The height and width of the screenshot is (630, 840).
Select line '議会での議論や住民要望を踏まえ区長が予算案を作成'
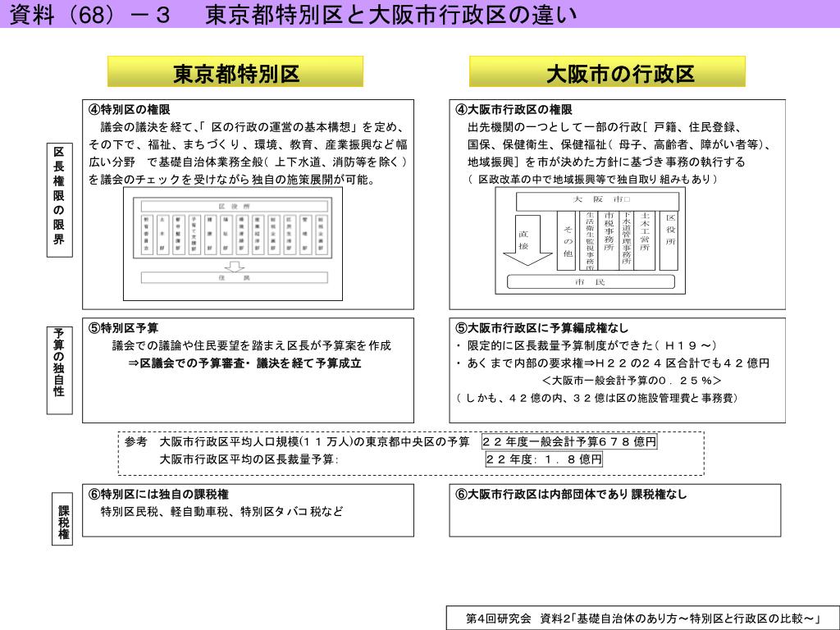point(252,345)
